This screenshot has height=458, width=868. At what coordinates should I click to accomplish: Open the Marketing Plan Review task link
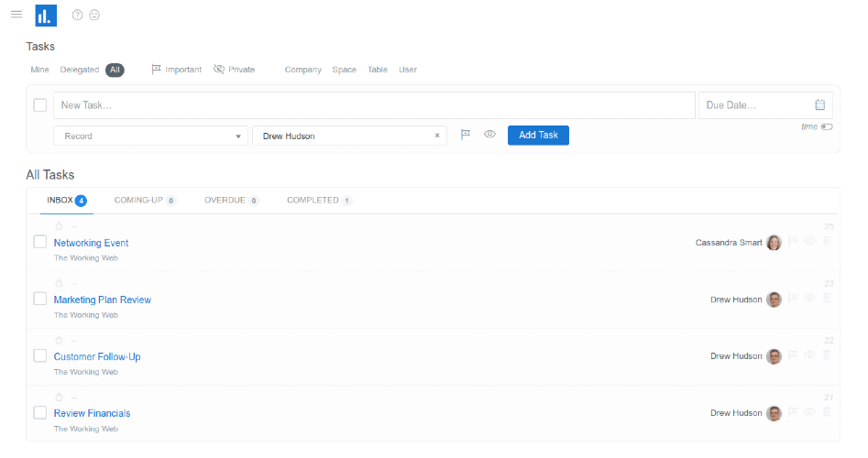(103, 300)
